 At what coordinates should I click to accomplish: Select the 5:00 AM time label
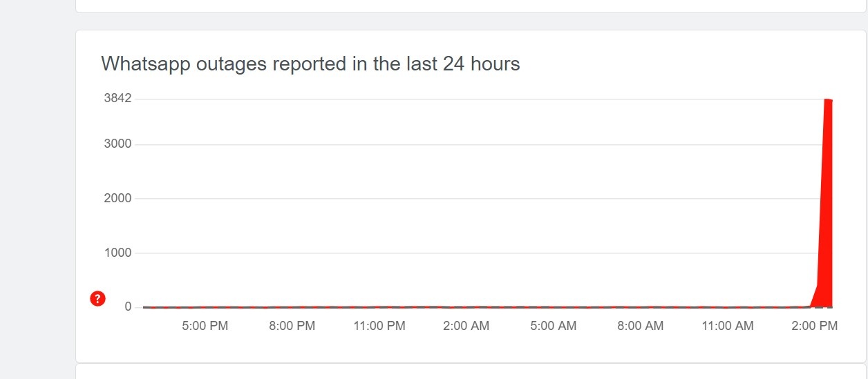(x=553, y=326)
